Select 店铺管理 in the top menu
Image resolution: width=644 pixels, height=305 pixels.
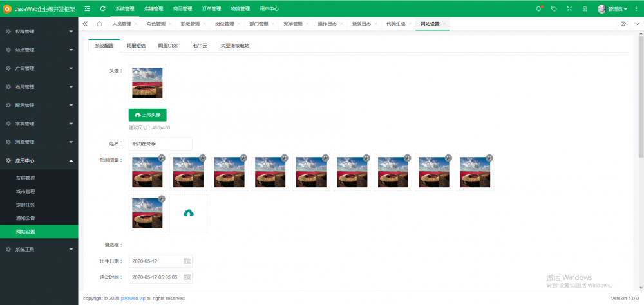[154, 8]
